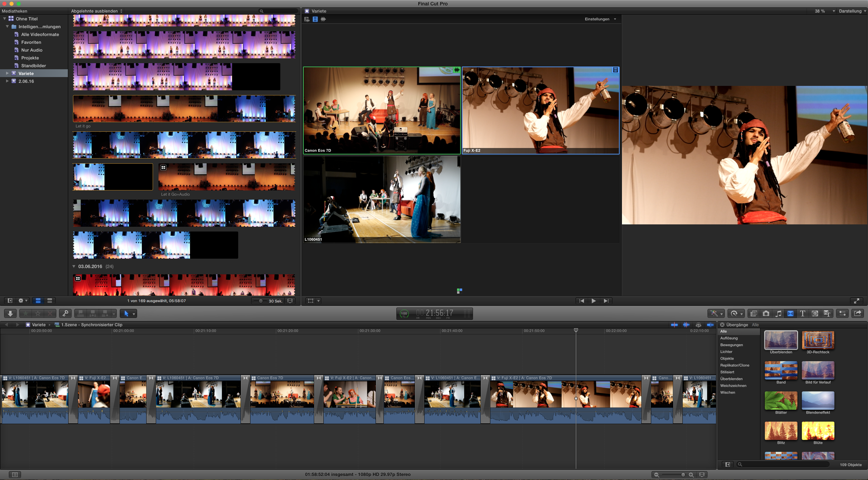
Task: Click the timeline playhead marker
Action: click(576, 331)
